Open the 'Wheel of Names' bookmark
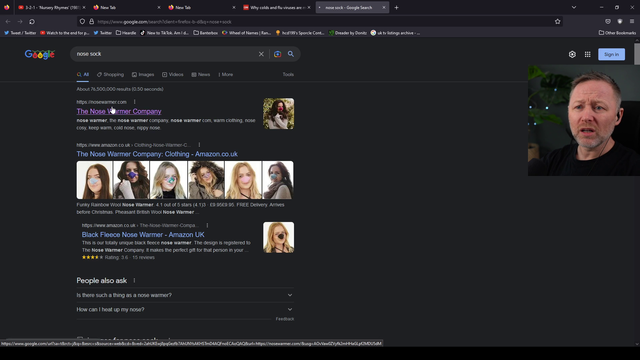The image size is (640, 360). [x=247, y=33]
